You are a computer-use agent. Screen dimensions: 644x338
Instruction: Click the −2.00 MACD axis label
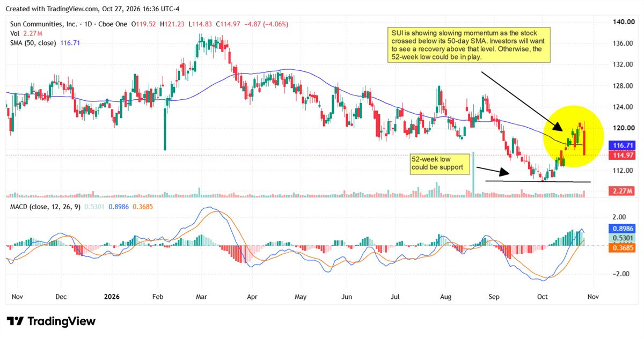621,274
